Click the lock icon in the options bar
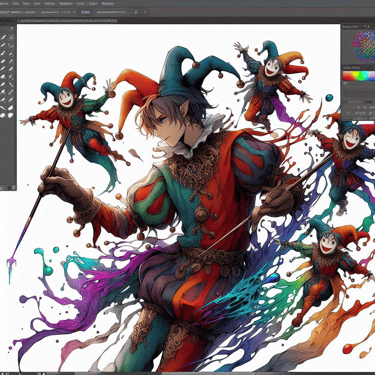Screen dimensions: 375x375 (136, 12)
